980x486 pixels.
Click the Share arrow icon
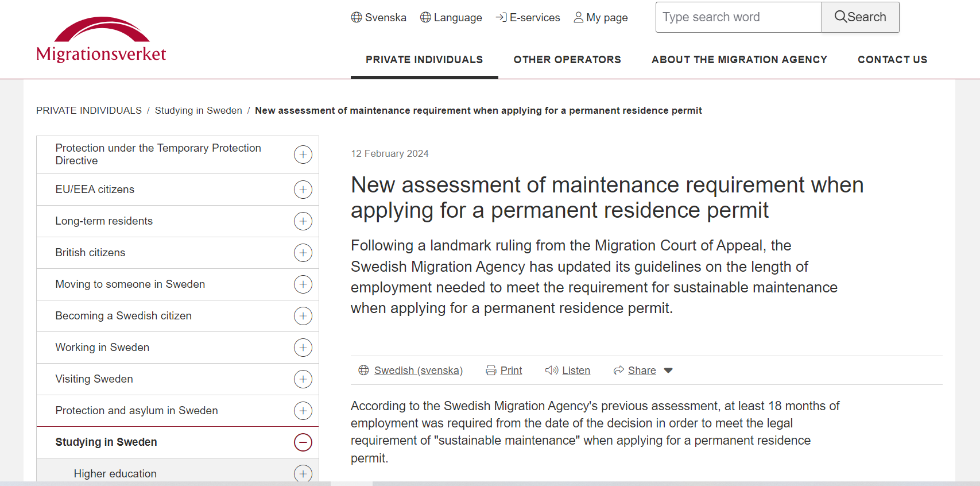(x=618, y=371)
